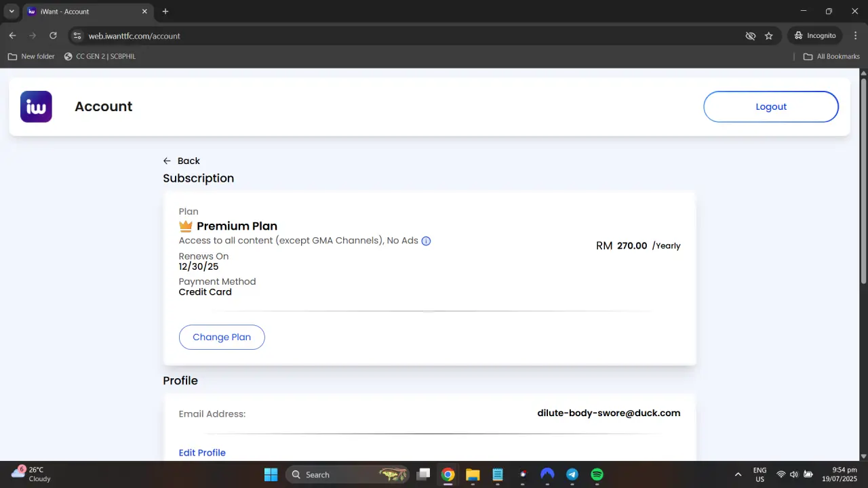Close the iWant - Account tab
This screenshot has height=488, width=868.
[x=145, y=12]
